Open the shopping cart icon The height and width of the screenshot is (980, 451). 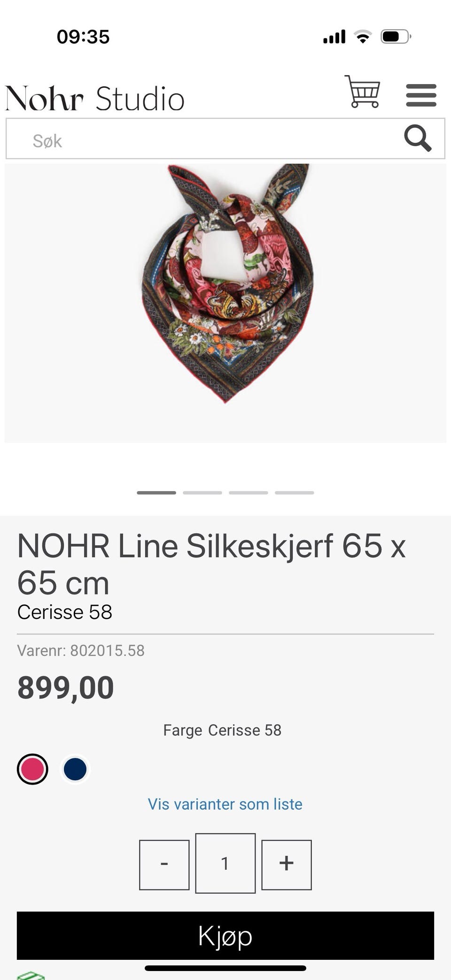pos(362,92)
